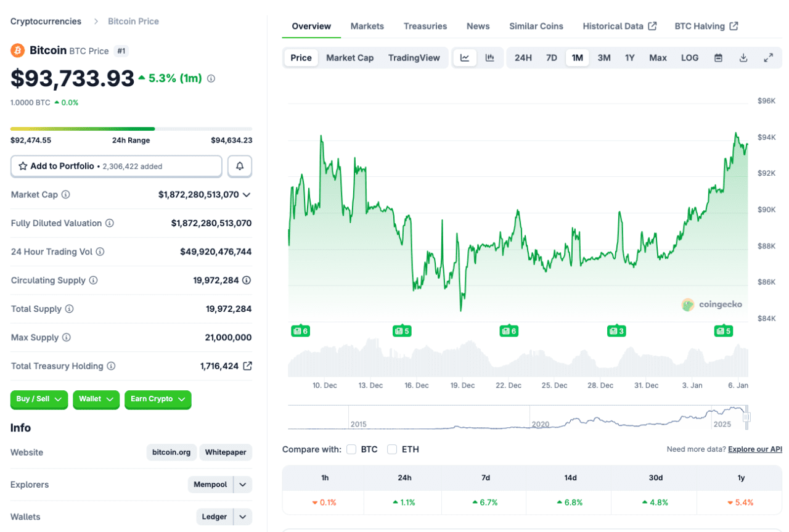The image size is (789, 532).
Task: Select the Market Cap chart toggle
Action: pos(350,58)
